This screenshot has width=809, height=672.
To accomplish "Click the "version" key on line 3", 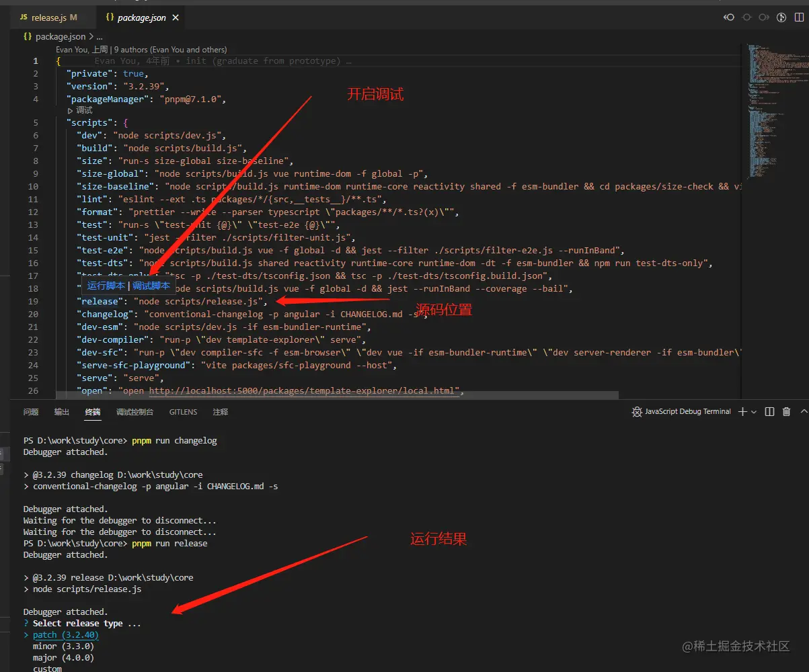I will (89, 86).
